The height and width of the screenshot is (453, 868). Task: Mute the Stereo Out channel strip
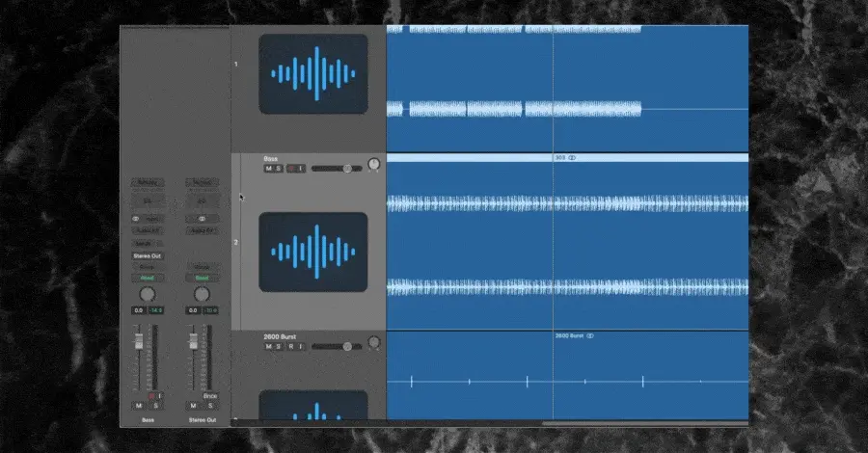(193, 406)
